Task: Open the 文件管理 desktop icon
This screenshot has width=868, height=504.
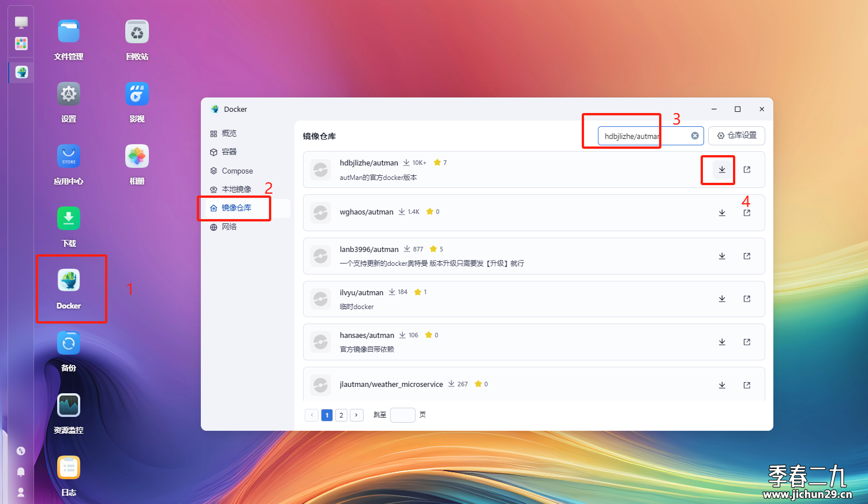Action: (x=69, y=32)
